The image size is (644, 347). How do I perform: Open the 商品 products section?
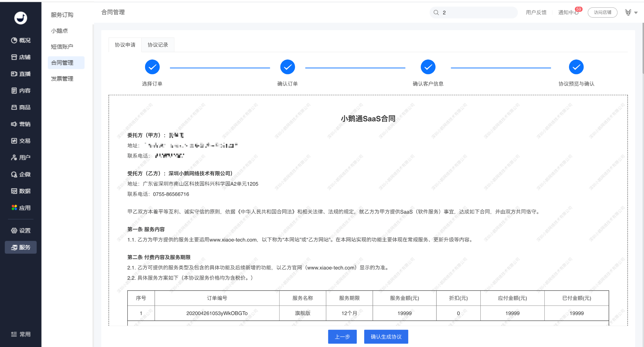(21, 107)
